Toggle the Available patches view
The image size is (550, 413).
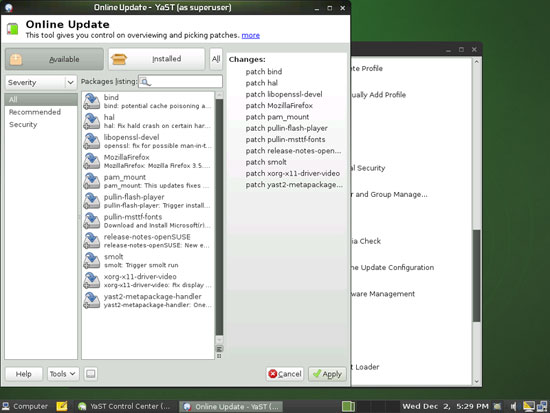coord(54,59)
